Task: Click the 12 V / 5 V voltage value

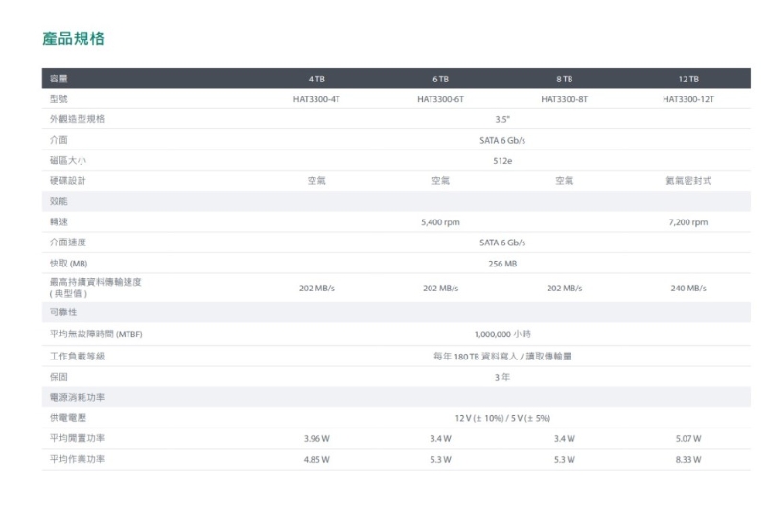Action: pos(502,418)
